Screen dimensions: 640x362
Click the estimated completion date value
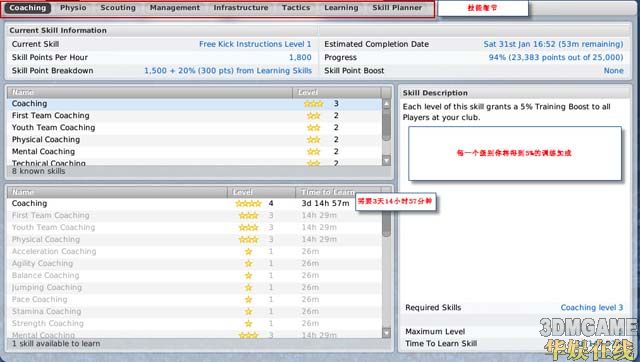click(x=553, y=44)
